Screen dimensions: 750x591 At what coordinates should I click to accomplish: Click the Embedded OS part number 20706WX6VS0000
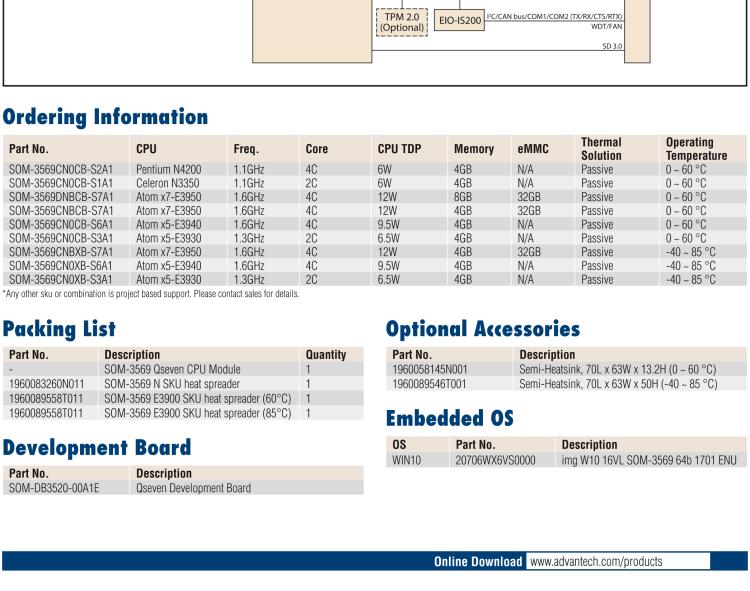[496, 459]
